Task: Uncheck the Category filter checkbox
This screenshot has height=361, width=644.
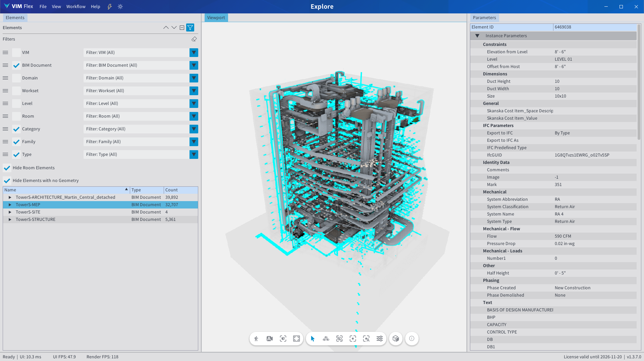Action: coord(16,129)
